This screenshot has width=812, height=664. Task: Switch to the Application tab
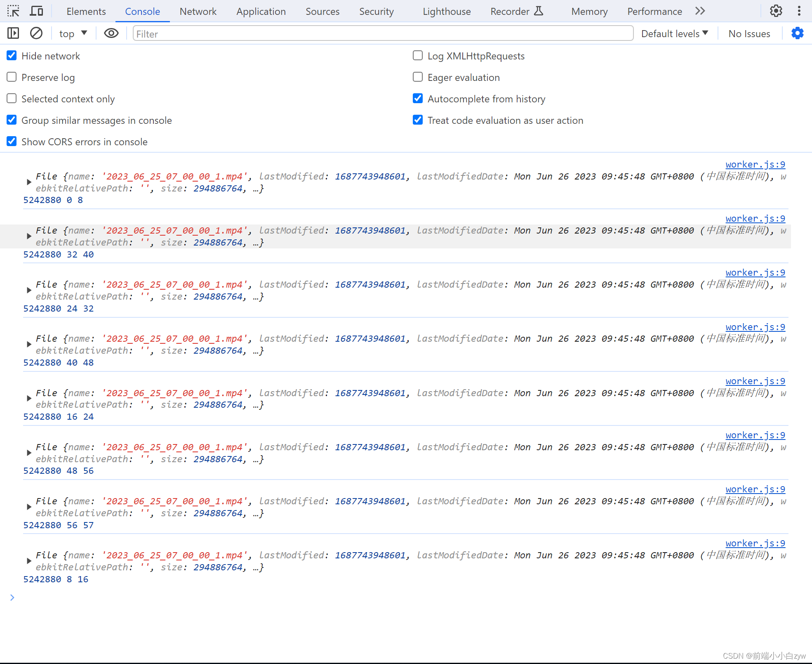[261, 12]
